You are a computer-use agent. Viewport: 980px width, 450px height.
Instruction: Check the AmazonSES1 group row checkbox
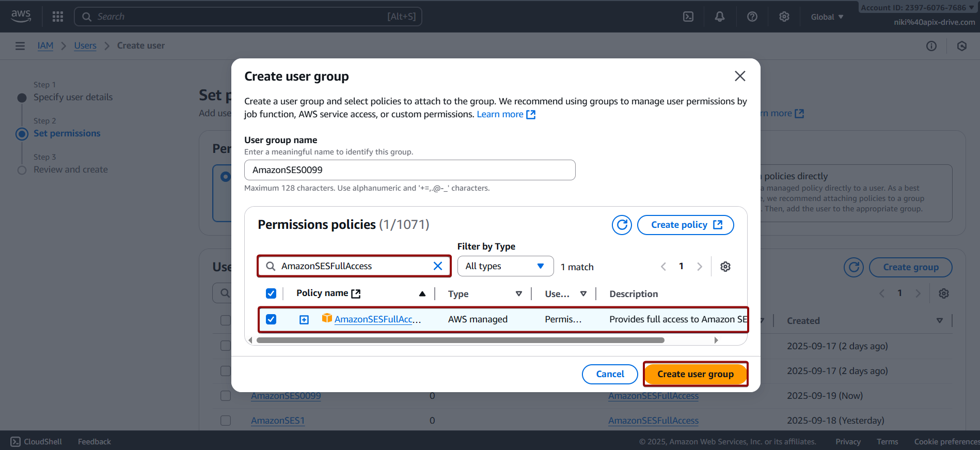[226, 421]
